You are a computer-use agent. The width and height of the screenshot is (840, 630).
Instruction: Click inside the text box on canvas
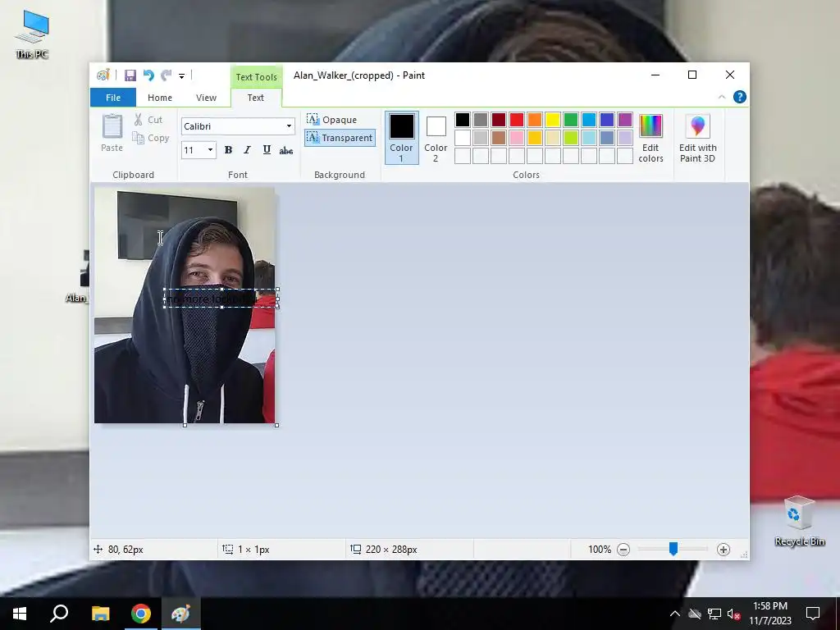(x=221, y=299)
